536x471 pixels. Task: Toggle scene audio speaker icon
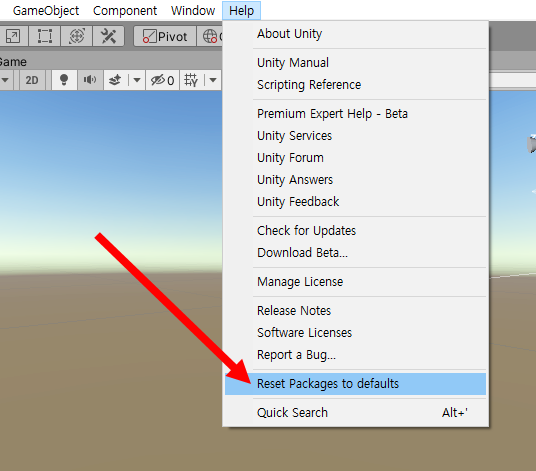90,80
